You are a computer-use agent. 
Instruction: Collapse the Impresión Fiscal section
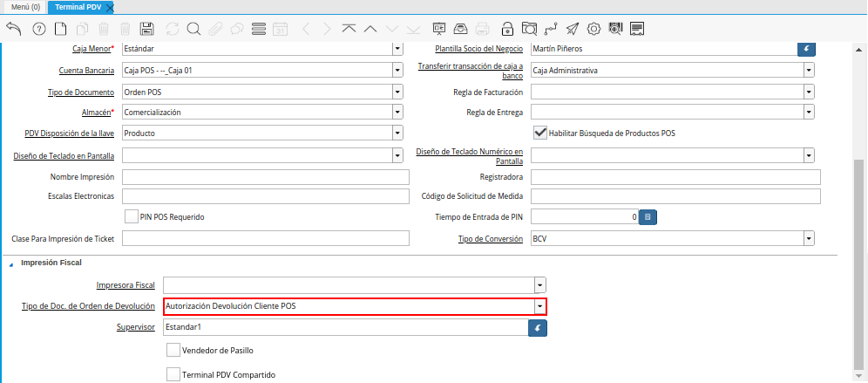click(12, 263)
